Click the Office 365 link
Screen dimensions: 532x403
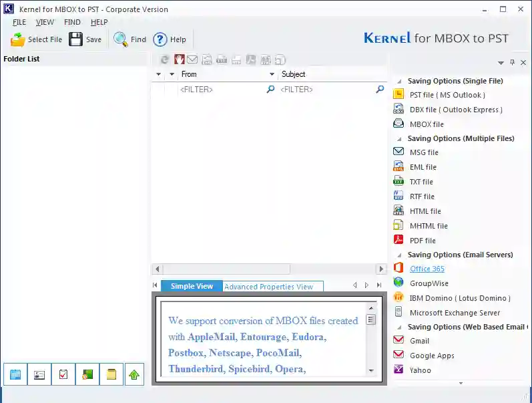pos(427,269)
